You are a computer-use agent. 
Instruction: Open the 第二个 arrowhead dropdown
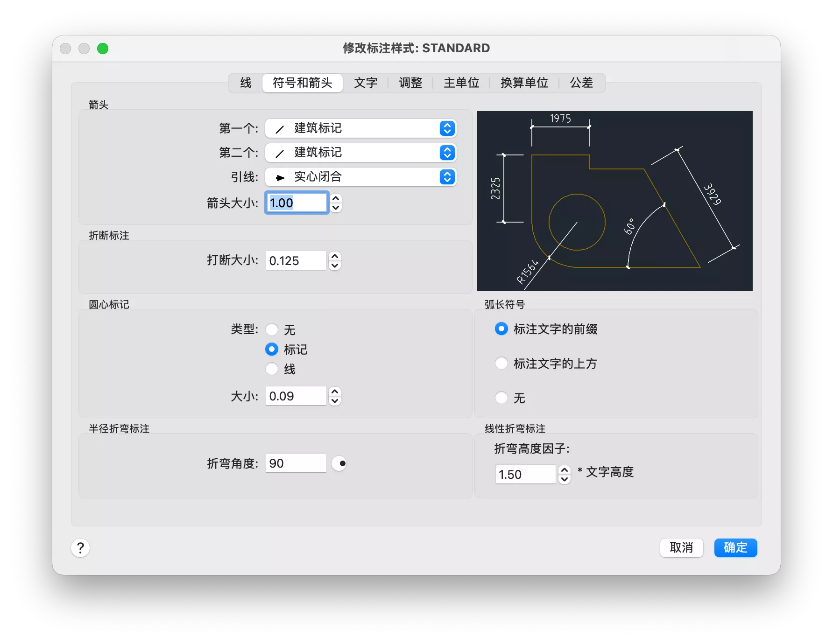tap(360, 153)
